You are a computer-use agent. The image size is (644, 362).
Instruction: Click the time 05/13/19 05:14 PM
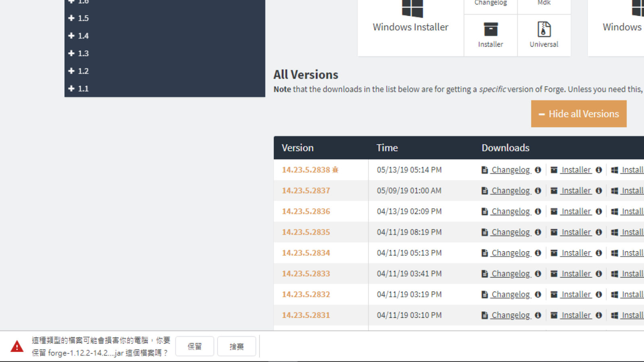[x=409, y=170]
